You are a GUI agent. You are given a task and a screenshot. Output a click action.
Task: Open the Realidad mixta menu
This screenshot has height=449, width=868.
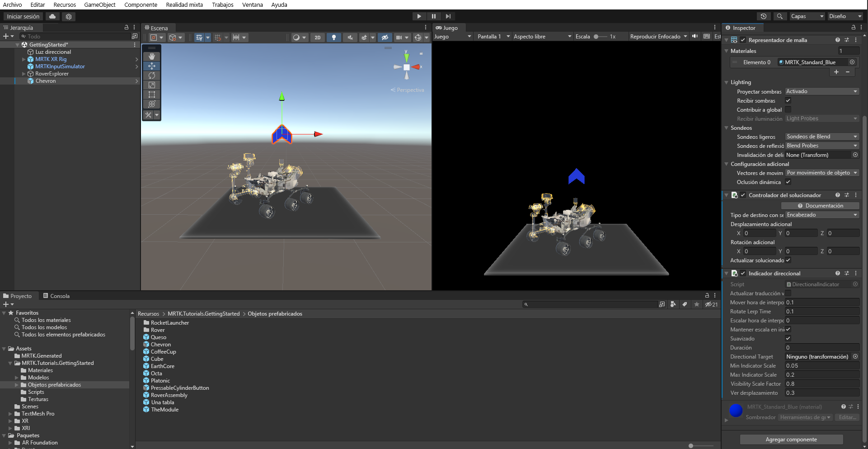click(x=184, y=5)
